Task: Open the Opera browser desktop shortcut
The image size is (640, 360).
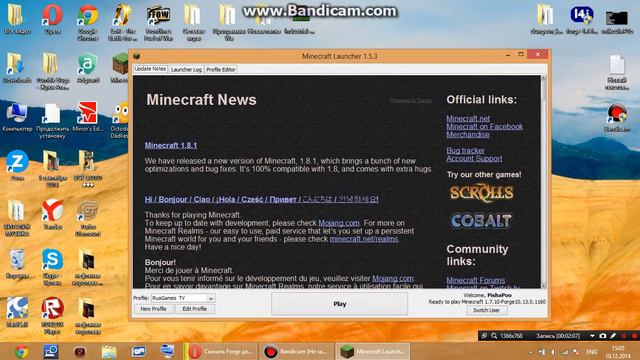Action: click(x=52, y=19)
